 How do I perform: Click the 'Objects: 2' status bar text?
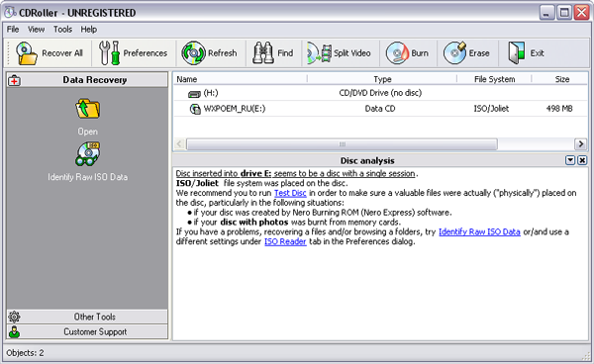pyautogui.click(x=25, y=353)
